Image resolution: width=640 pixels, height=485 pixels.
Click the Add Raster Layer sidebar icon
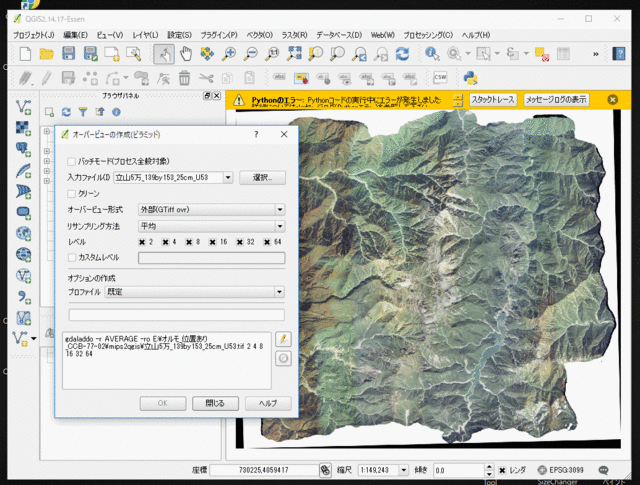point(23,128)
